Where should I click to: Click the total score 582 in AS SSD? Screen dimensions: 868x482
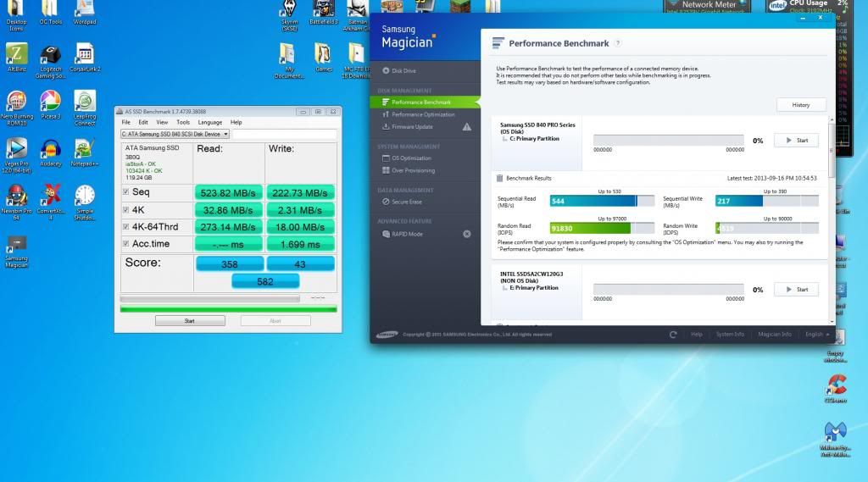point(265,282)
